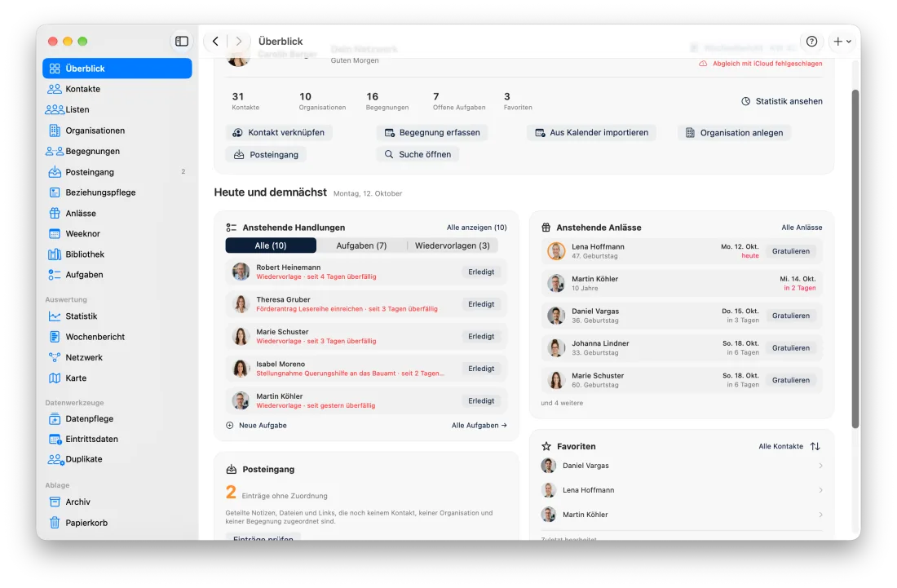897x588 pixels.
Task: Open Wochenbericht in the sidebar
Action: [x=117, y=337]
